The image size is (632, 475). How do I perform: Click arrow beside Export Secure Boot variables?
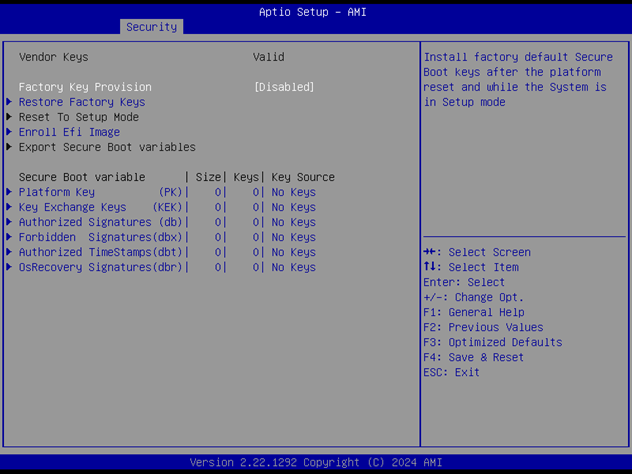tap(10, 147)
